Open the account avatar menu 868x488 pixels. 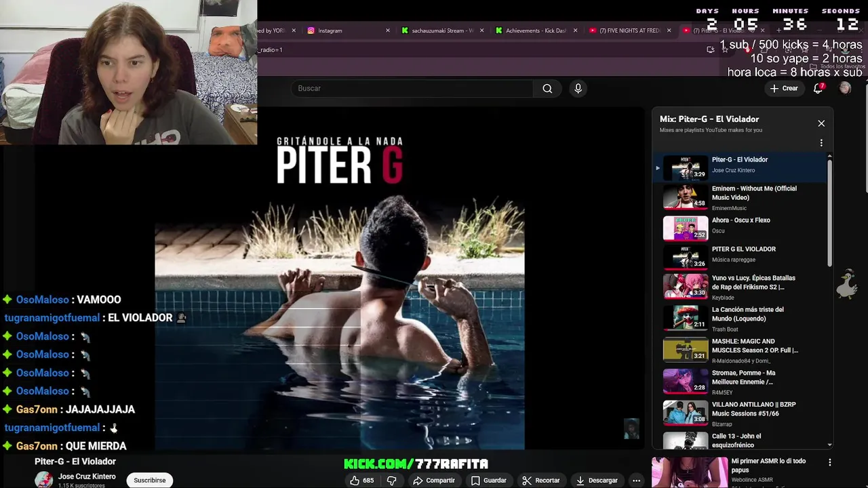[845, 88]
